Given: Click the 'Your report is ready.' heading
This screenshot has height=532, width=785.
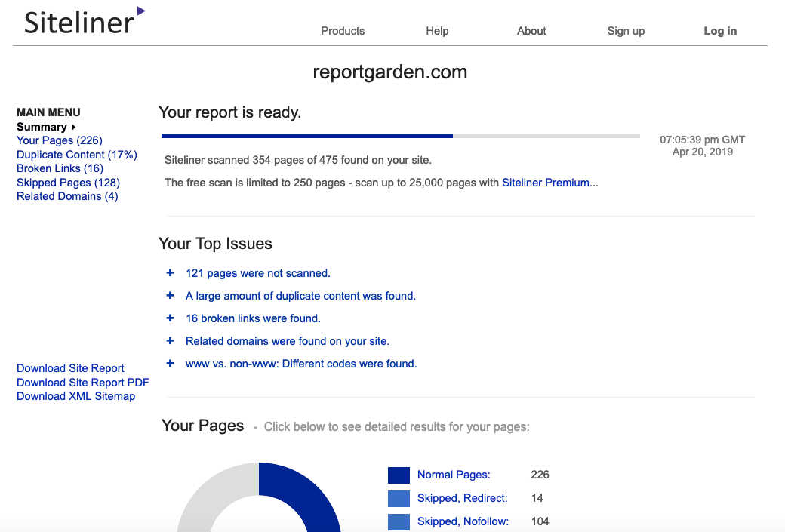Looking at the screenshot, I should tap(229, 112).
